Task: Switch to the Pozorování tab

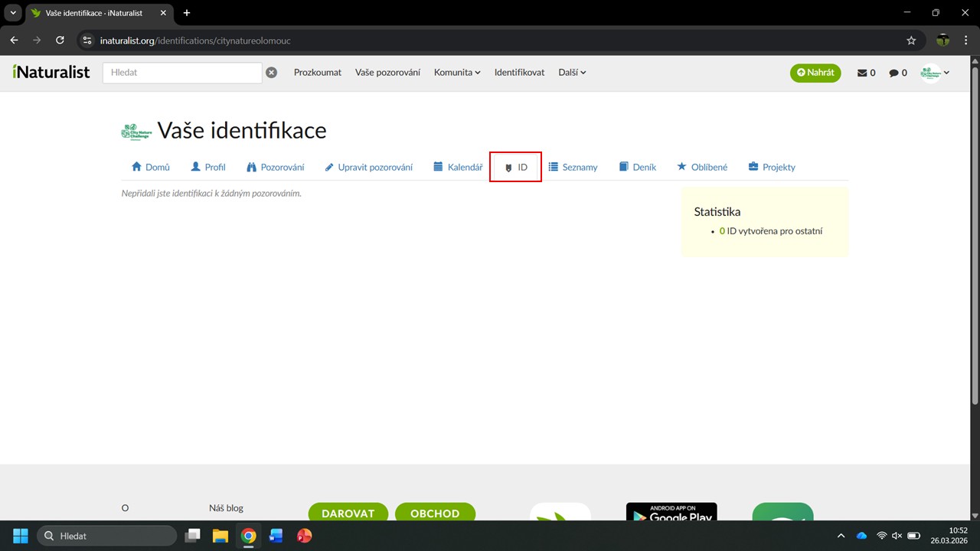Action: tap(275, 167)
